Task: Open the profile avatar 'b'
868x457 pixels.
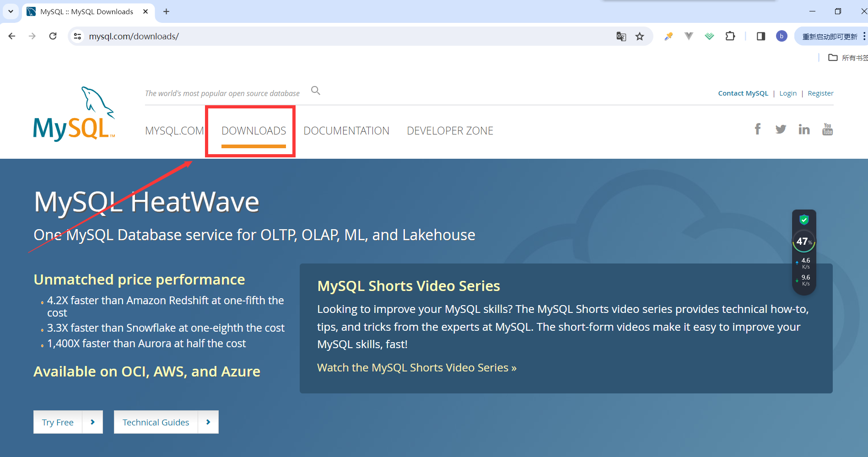Action: [782, 36]
